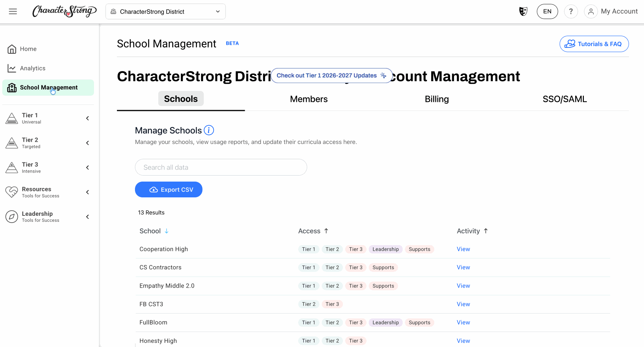Viewport: 644px width, 347px height.
Task: Click the Export CSV button
Action: tap(169, 189)
